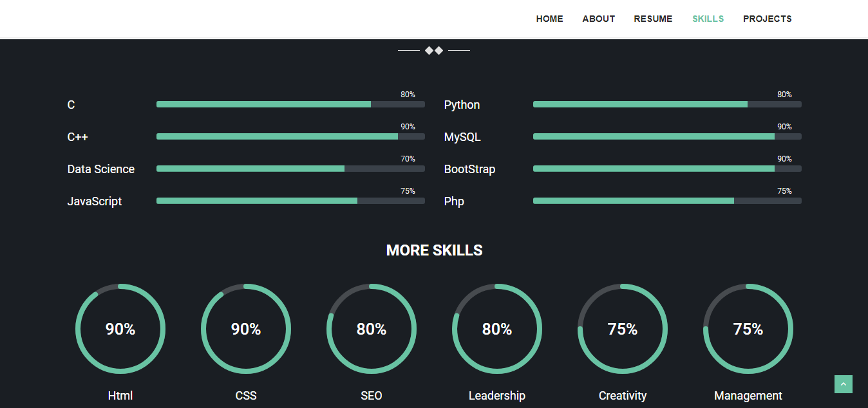
Task: Open the RESUME nav item
Action: (653, 19)
